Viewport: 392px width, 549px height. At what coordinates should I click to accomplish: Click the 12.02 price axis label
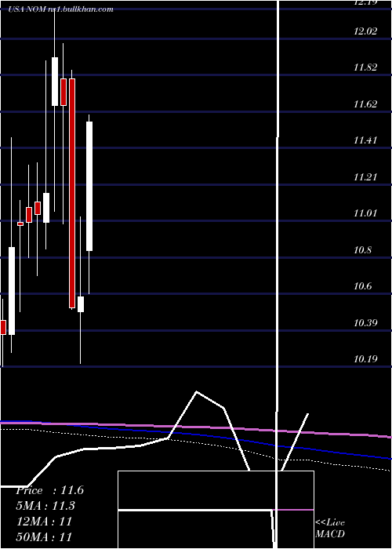point(365,31)
